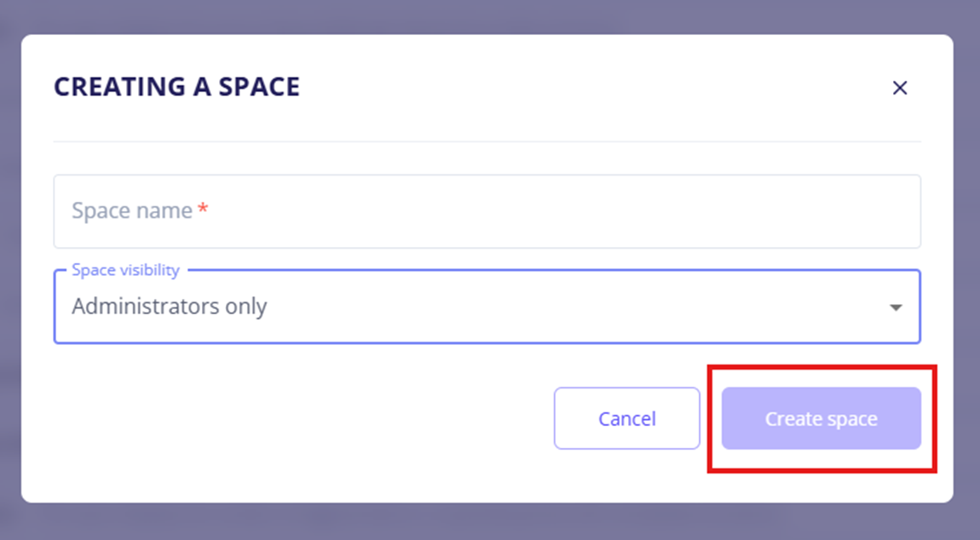This screenshot has height=540, width=980.
Task: Click the dropdown caret arrow icon
Action: coord(896,307)
